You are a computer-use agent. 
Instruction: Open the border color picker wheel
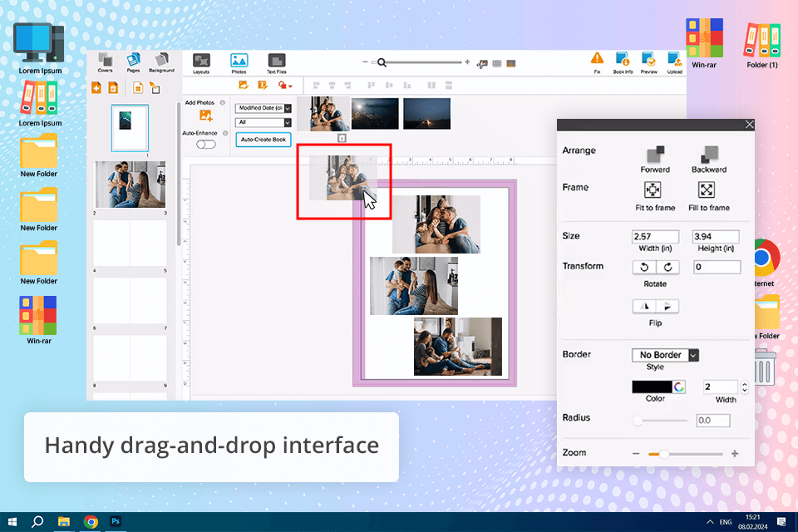(679, 387)
